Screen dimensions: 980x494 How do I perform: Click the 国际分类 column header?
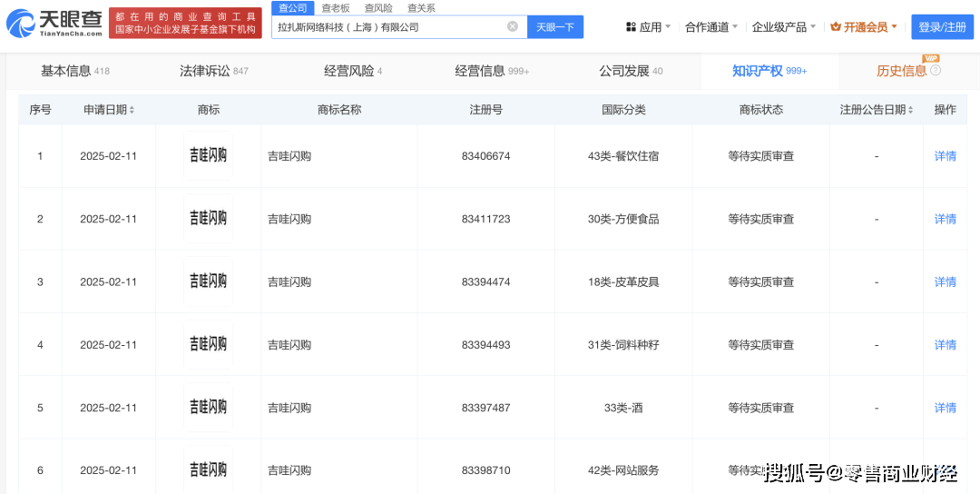point(623,110)
